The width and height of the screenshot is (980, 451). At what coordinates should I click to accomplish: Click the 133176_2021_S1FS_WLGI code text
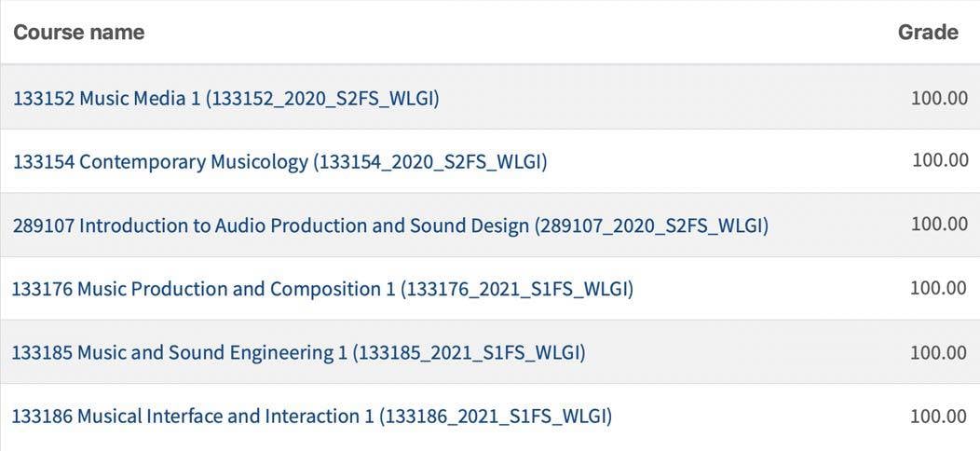click(x=517, y=289)
